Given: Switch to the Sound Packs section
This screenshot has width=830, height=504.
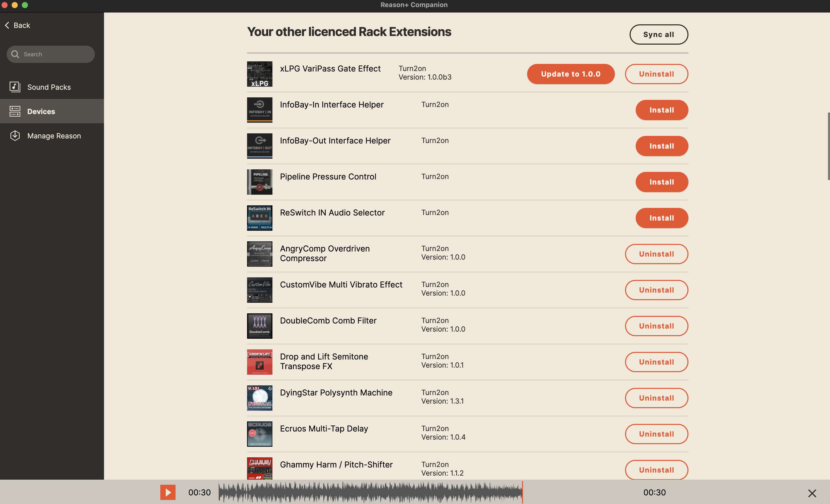Looking at the screenshot, I should pos(49,87).
